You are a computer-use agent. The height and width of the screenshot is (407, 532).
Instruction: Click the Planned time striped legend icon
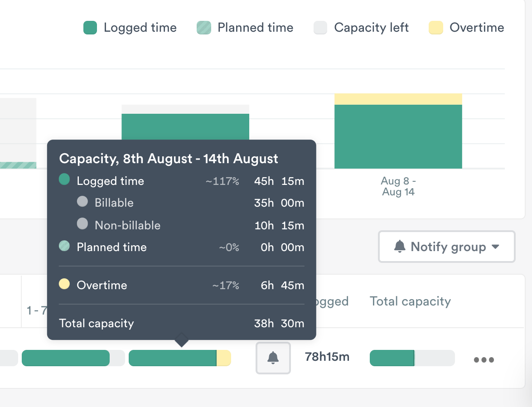204,28
